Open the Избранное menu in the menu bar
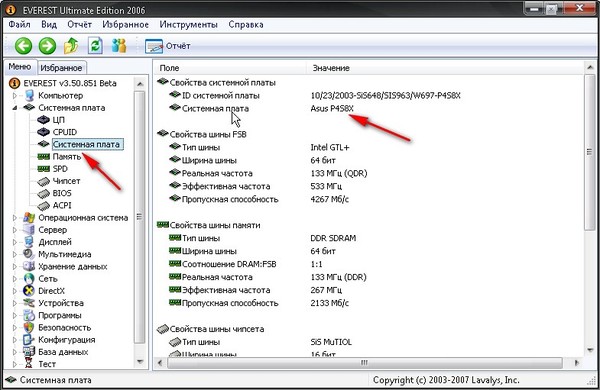 click(x=126, y=24)
